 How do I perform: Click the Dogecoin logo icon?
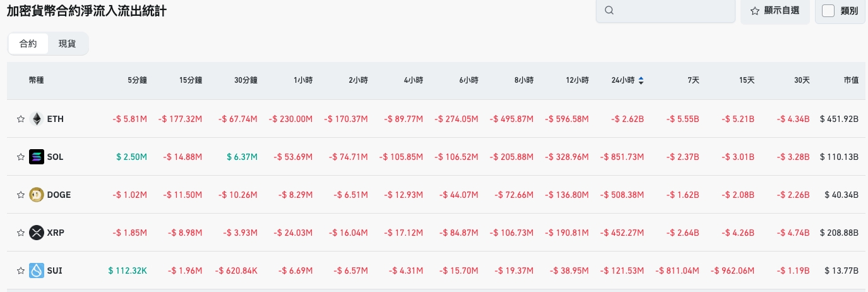[x=37, y=195]
